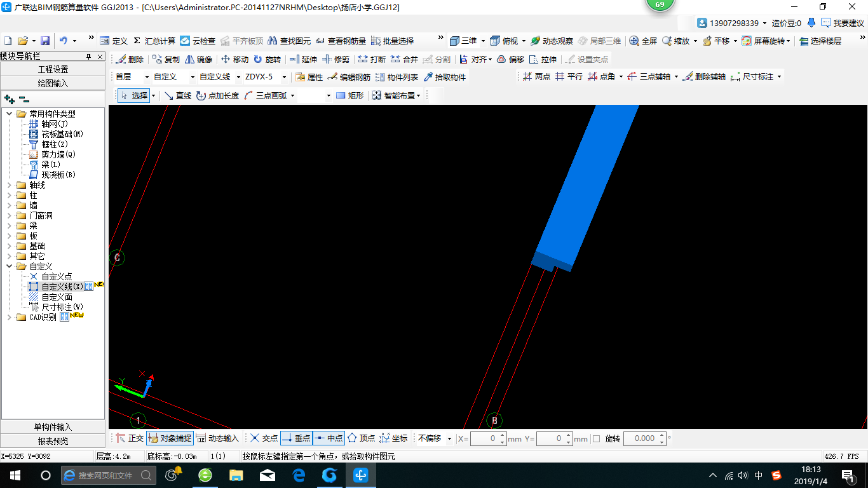Image resolution: width=868 pixels, height=488 pixels.
Task: Open 查看钢筋量 rebar quantity view
Action: click(341, 41)
